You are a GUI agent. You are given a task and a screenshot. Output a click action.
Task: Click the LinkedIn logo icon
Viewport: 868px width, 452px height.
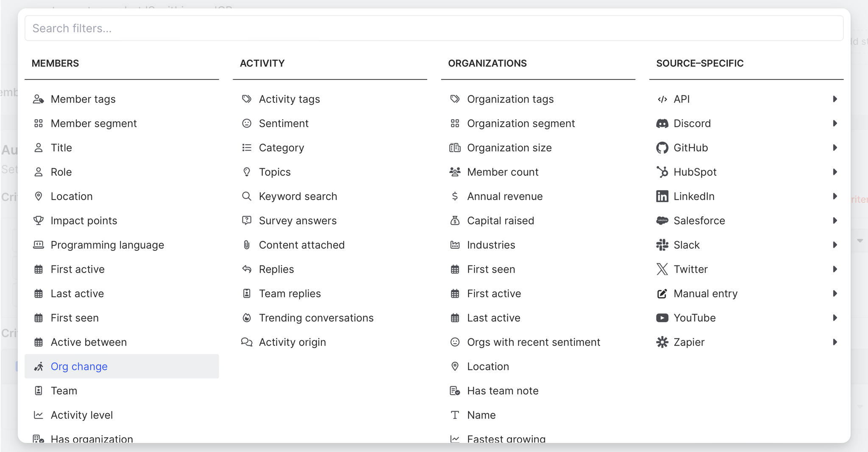pyautogui.click(x=662, y=196)
